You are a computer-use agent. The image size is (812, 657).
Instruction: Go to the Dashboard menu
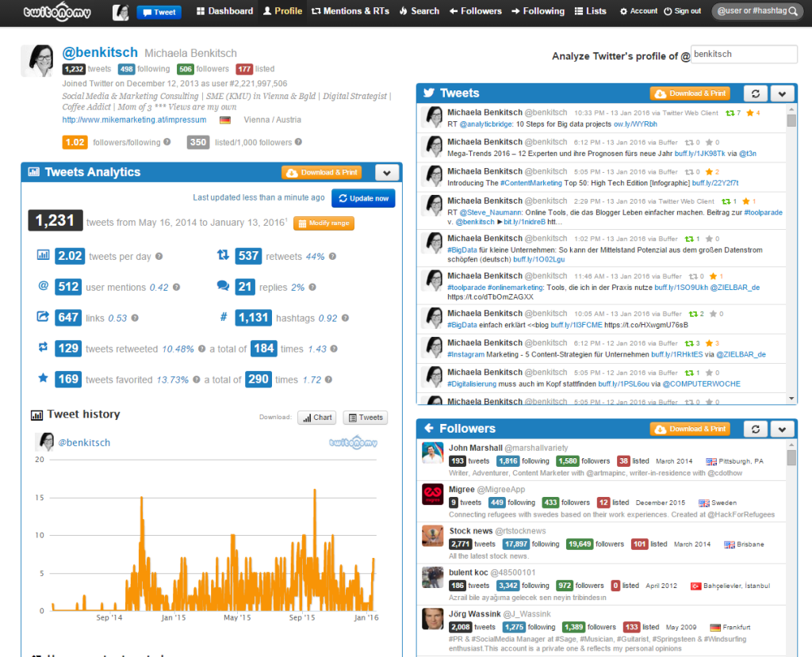224,11
